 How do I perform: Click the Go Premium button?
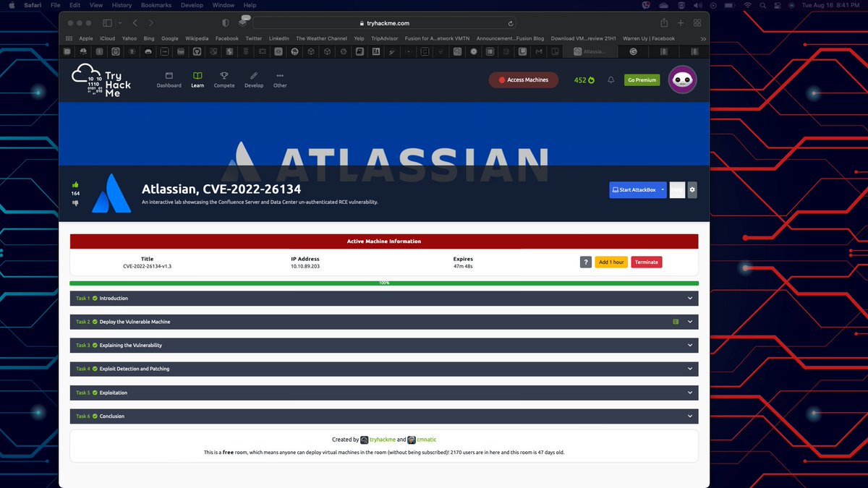642,80
